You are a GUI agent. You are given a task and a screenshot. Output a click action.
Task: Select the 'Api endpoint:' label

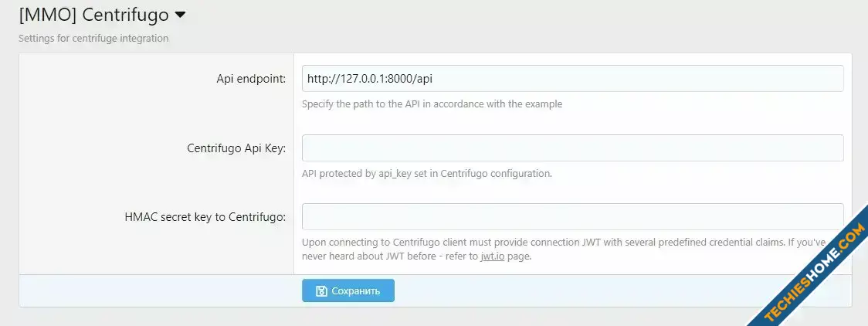[251, 79]
